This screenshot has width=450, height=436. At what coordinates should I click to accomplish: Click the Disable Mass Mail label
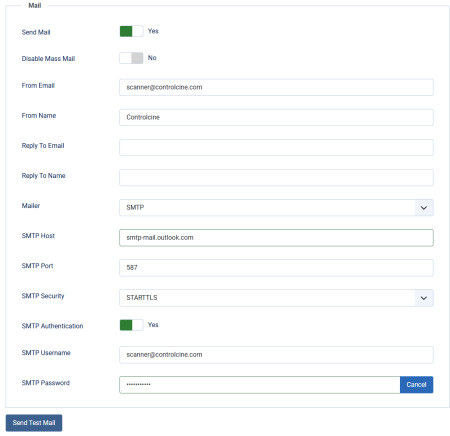click(x=48, y=59)
